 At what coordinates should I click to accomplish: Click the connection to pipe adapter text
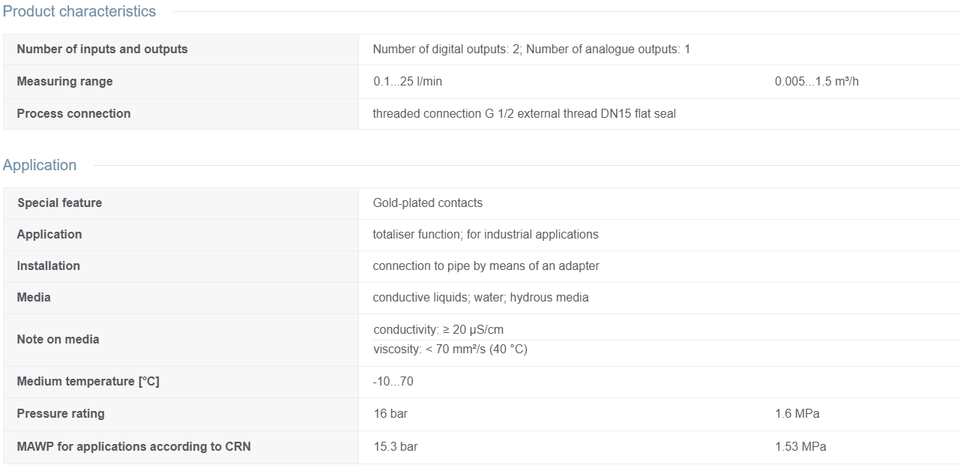pos(486,266)
